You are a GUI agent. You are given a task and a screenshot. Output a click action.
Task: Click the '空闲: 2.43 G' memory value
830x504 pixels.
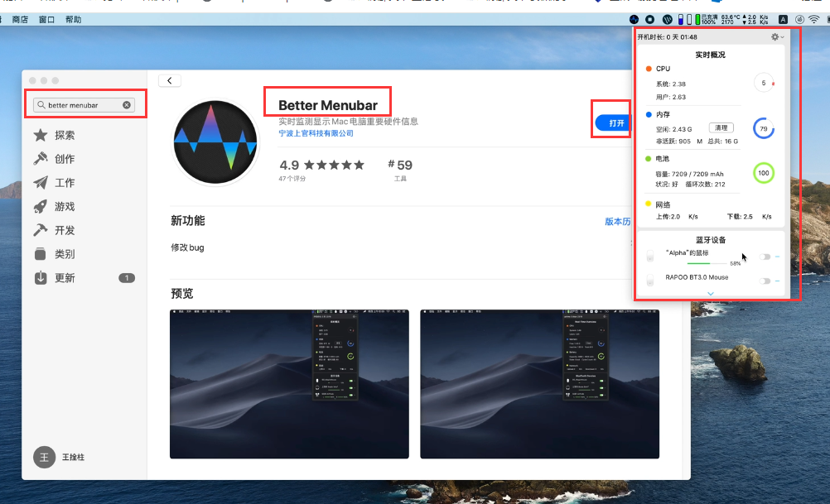tap(673, 129)
